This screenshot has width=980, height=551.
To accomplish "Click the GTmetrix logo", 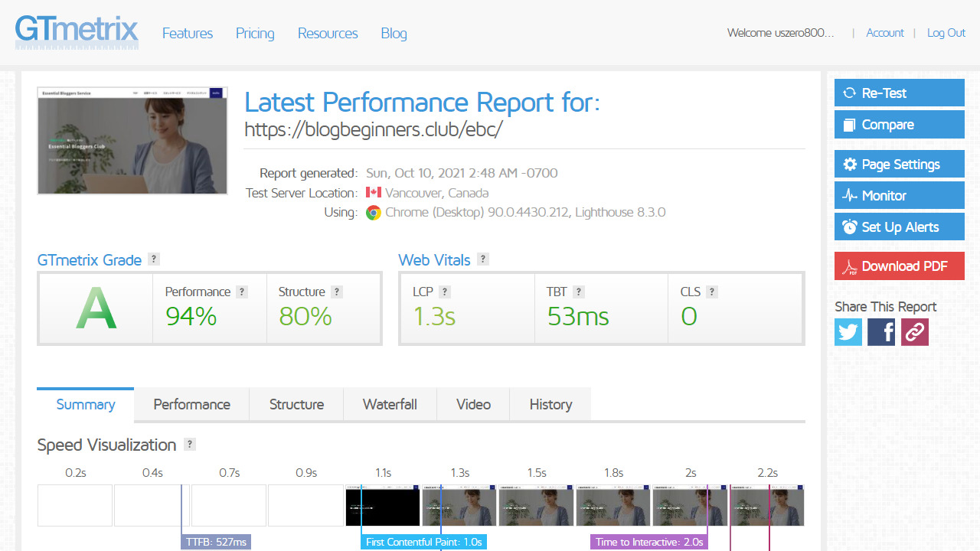I will 77,32.
